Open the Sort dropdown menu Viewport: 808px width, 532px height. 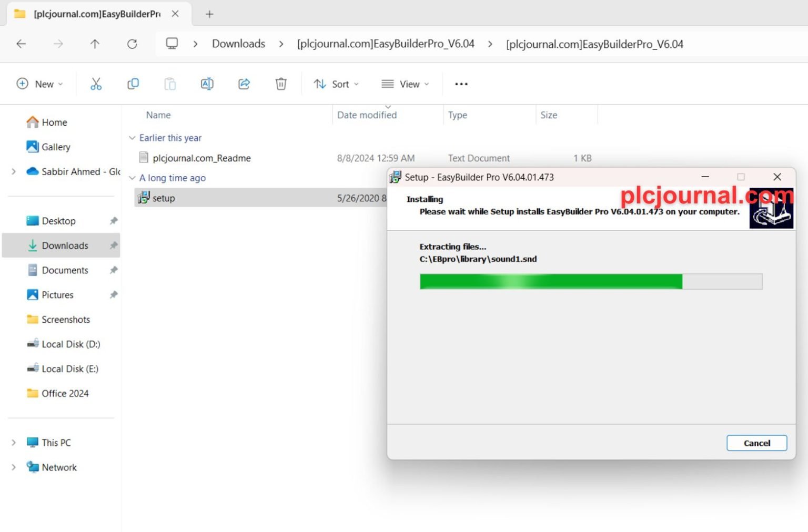[336, 84]
